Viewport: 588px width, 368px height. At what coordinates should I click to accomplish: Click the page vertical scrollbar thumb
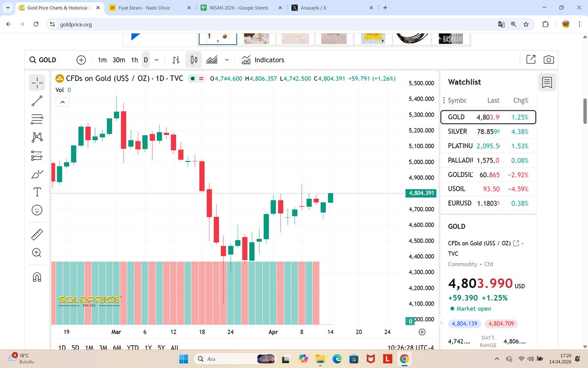584,111
